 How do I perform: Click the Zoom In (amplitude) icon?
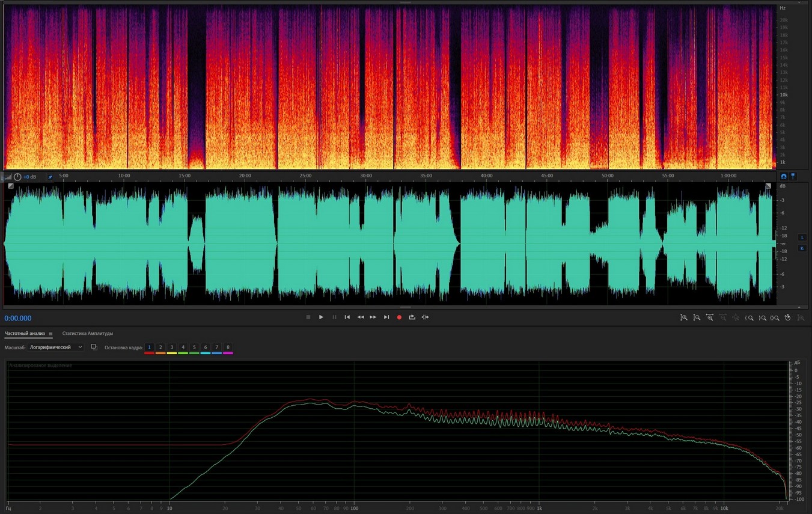pyautogui.click(x=683, y=317)
